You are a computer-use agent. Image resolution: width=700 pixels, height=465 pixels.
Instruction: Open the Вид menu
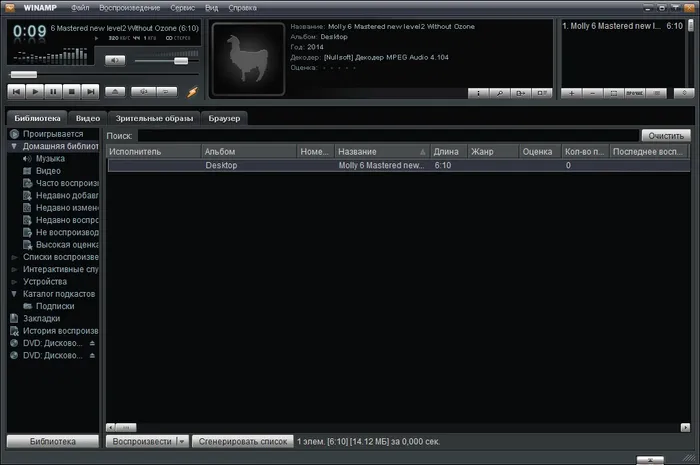(211, 8)
